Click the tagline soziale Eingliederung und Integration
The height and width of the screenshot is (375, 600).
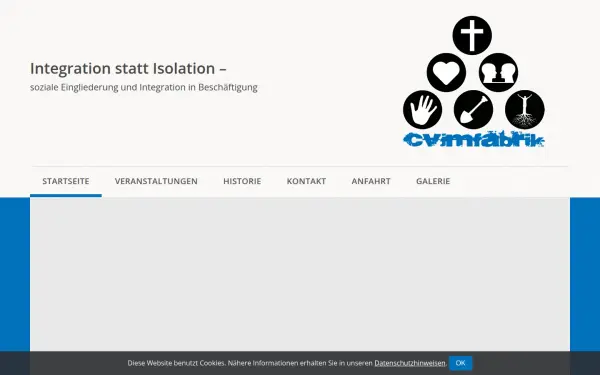point(144,88)
